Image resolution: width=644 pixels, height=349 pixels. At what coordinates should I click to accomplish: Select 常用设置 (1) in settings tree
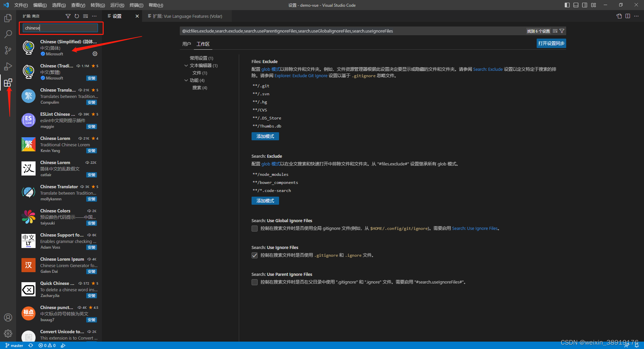pos(201,58)
